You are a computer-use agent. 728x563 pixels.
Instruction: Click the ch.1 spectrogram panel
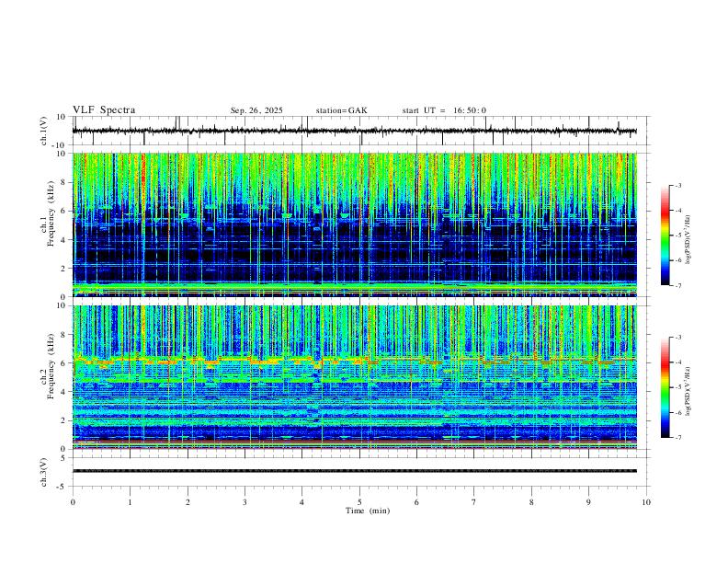coord(355,224)
